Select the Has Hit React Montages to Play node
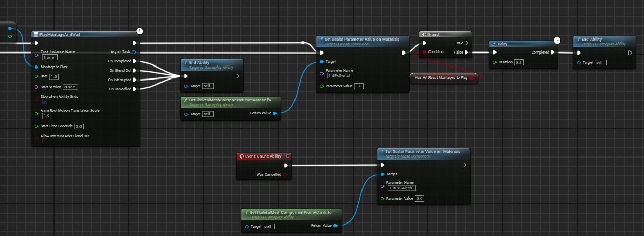 (440, 77)
